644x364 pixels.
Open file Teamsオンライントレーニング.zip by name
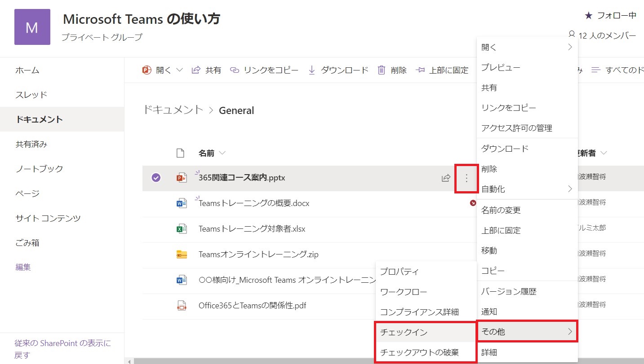258,254
